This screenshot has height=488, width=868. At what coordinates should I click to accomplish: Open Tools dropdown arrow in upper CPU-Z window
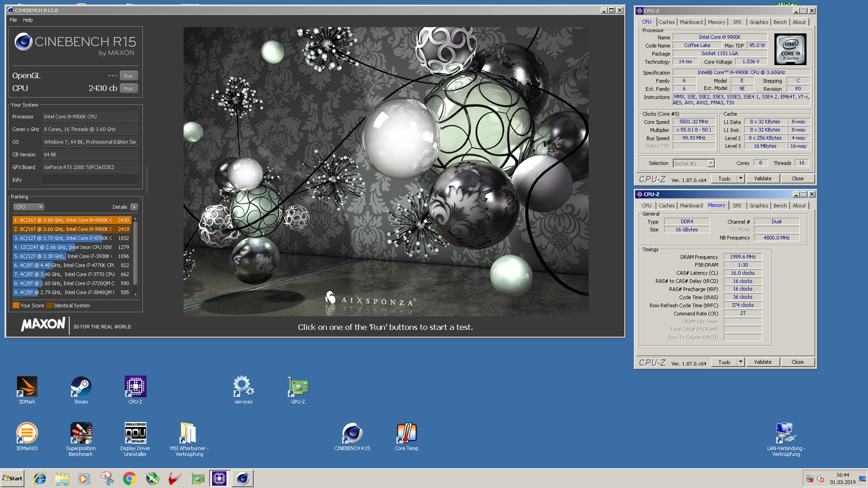click(x=741, y=178)
